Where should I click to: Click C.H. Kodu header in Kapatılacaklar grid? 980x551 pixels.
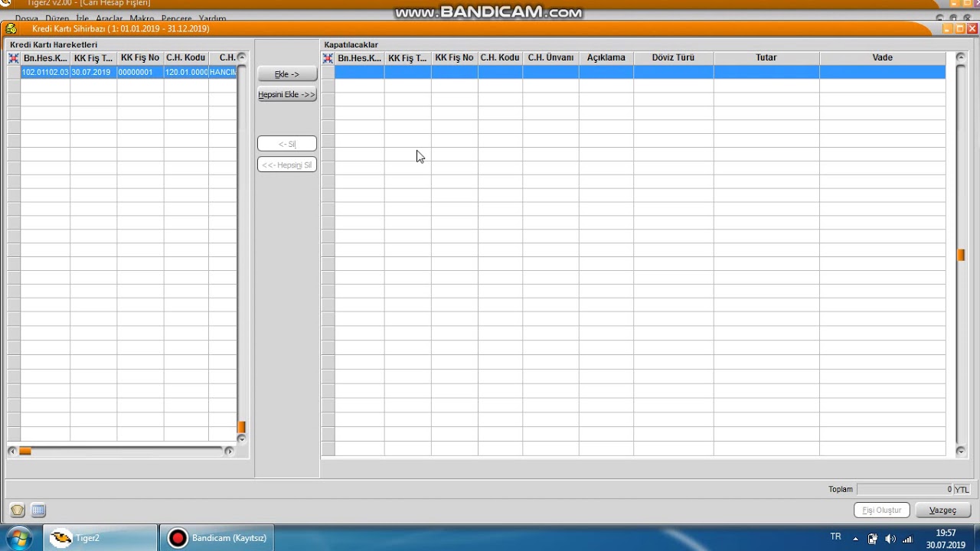click(x=501, y=58)
